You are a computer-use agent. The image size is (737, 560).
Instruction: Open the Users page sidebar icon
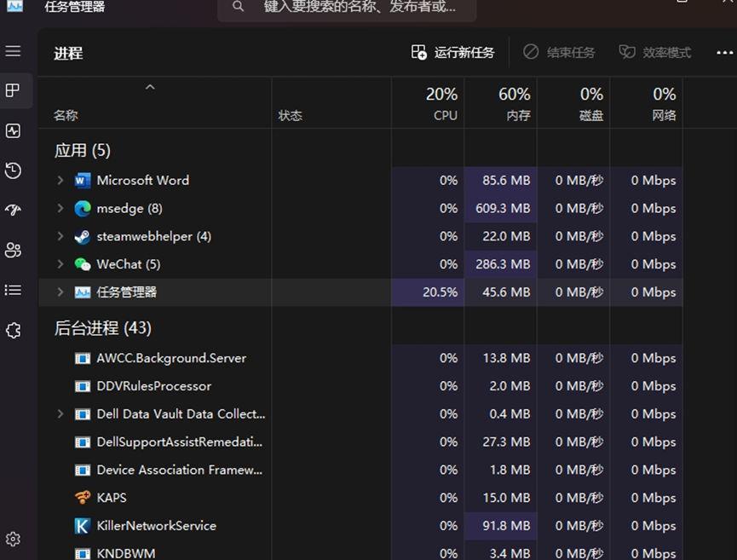[x=13, y=251]
